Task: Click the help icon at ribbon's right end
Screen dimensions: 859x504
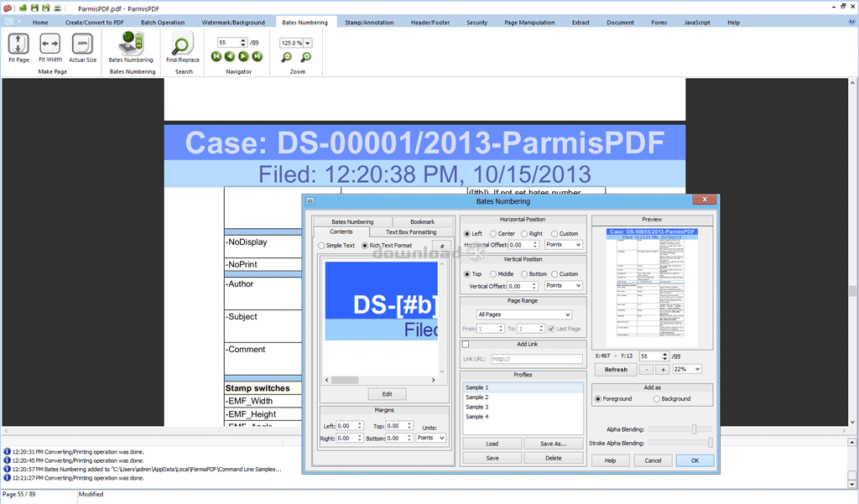Action: [x=852, y=22]
